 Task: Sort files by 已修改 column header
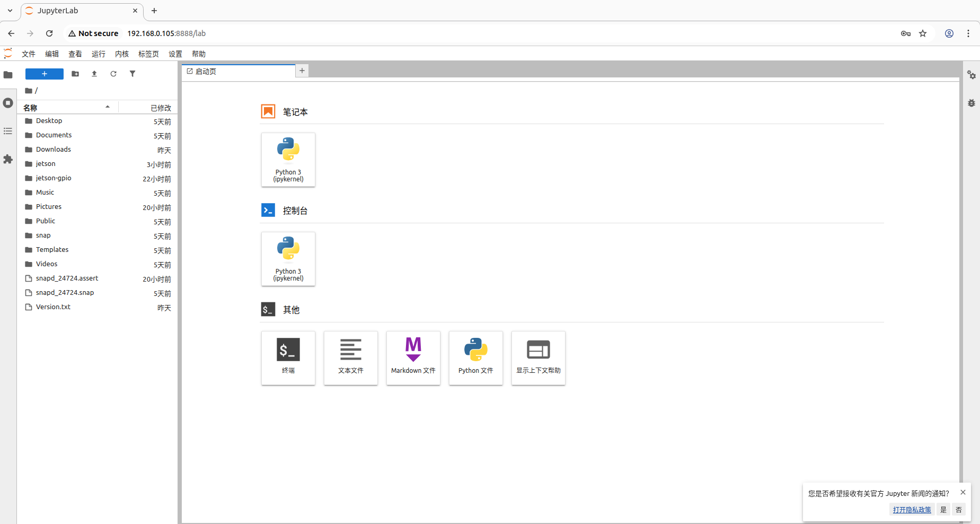click(x=148, y=108)
